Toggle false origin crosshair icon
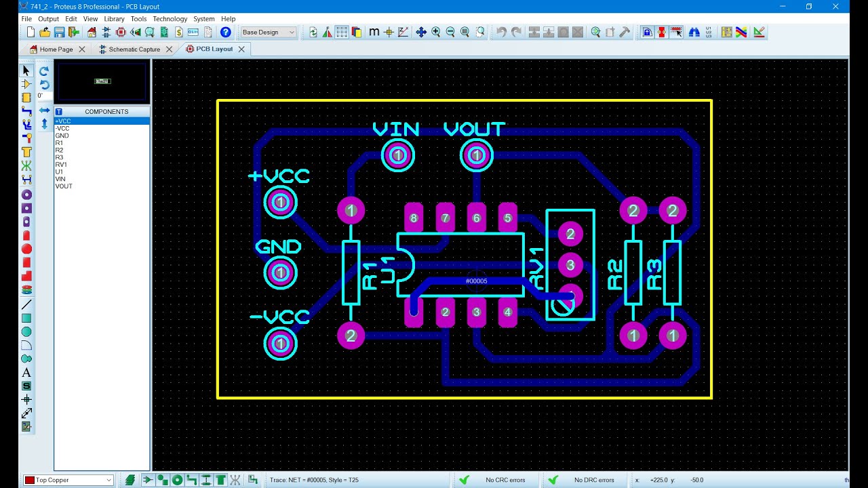868x488 pixels. tap(389, 32)
